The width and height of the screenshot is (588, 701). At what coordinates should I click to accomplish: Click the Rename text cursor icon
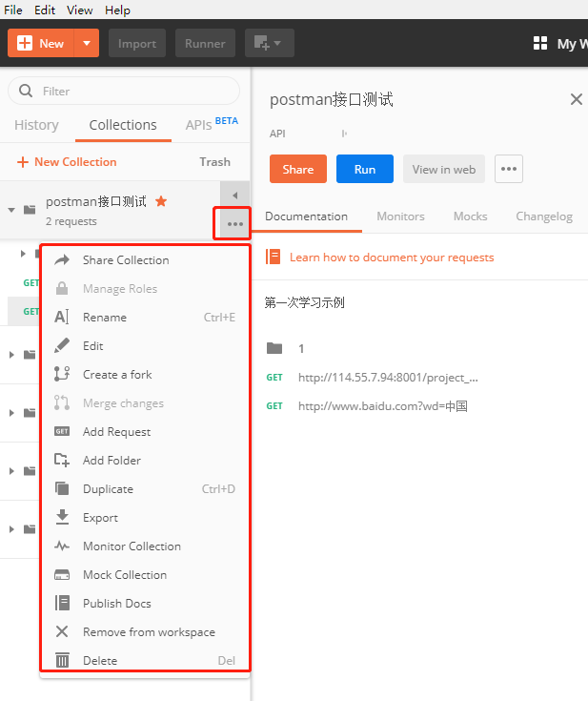(62, 317)
